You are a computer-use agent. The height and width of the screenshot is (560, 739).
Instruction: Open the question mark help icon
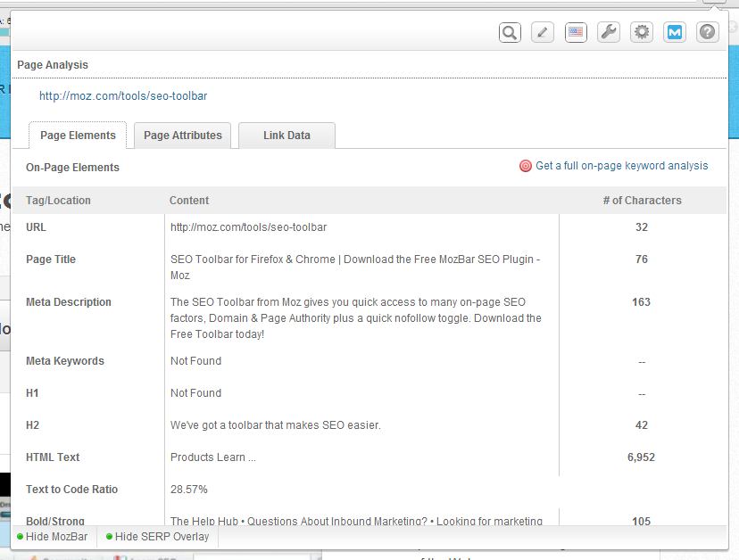coord(708,32)
